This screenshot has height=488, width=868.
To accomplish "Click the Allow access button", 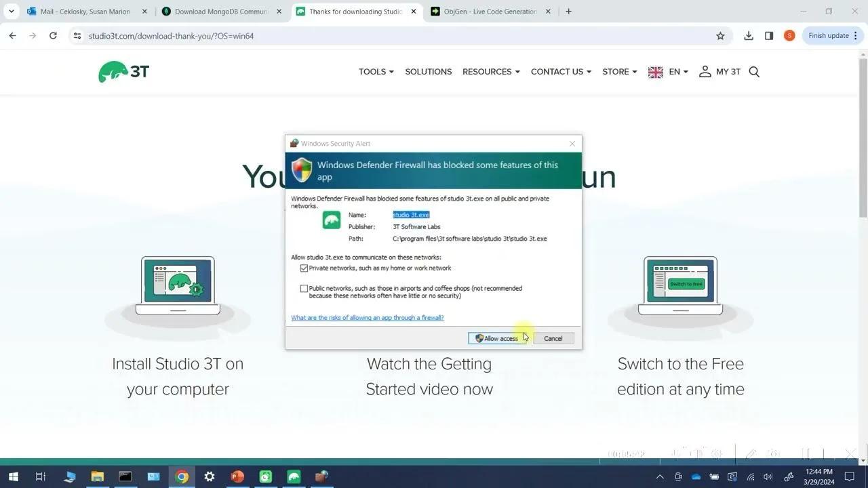I will [x=498, y=338].
